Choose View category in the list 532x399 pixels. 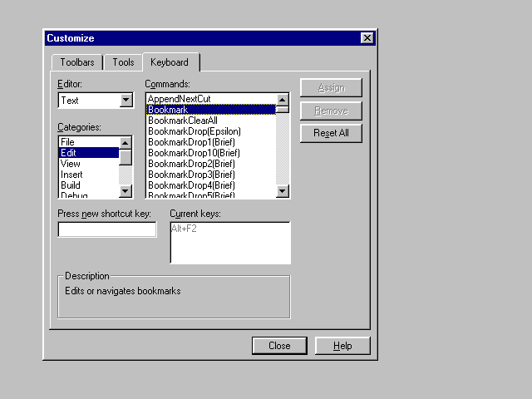71,164
